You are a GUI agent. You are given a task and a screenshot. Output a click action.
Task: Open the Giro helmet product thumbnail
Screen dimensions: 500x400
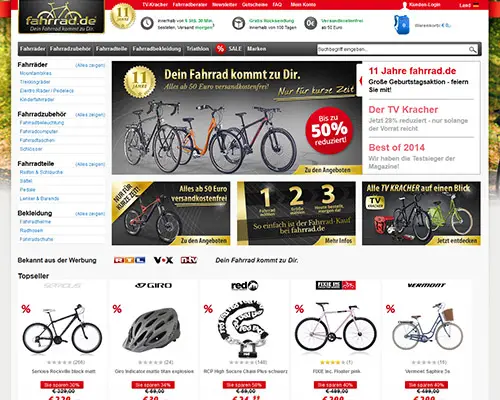click(154, 329)
